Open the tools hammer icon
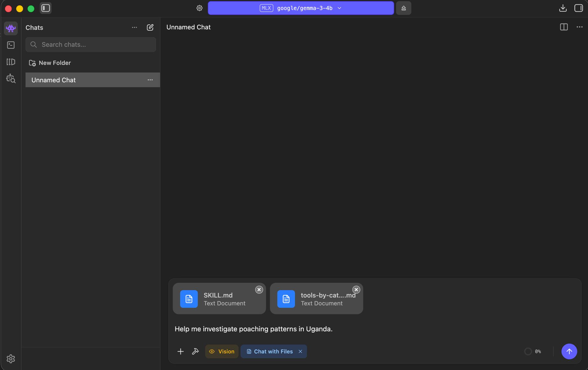This screenshot has height=370, width=588. (x=196, y=351)
